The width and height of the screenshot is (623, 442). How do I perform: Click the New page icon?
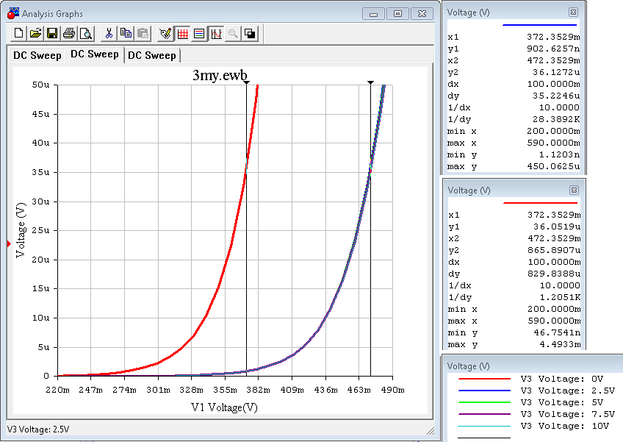tap(20, 34)
